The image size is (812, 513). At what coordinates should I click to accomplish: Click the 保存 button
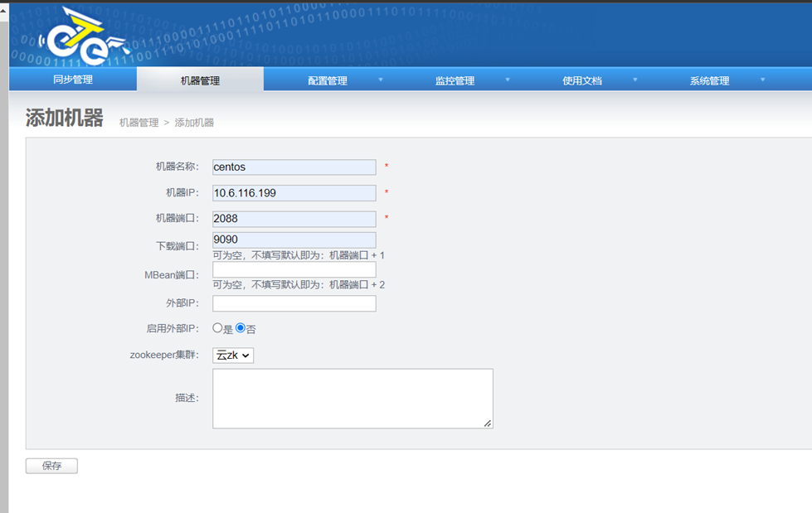[51, 466]
